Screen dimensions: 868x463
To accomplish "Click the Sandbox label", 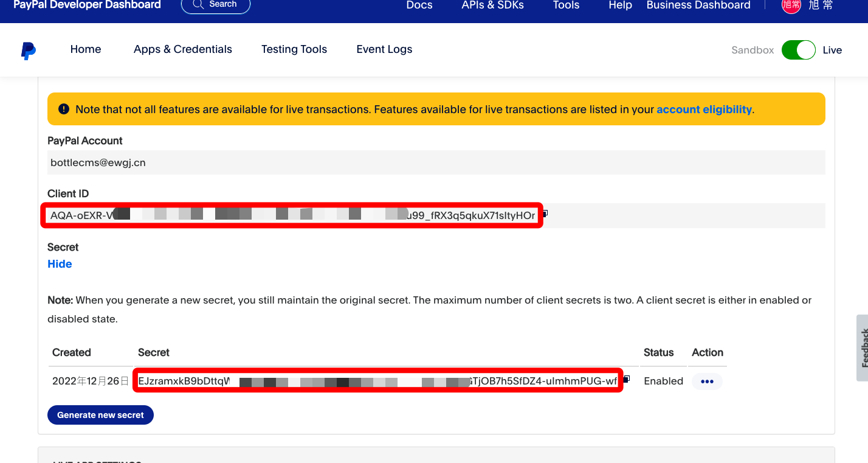I will click(x=753, y=50).
